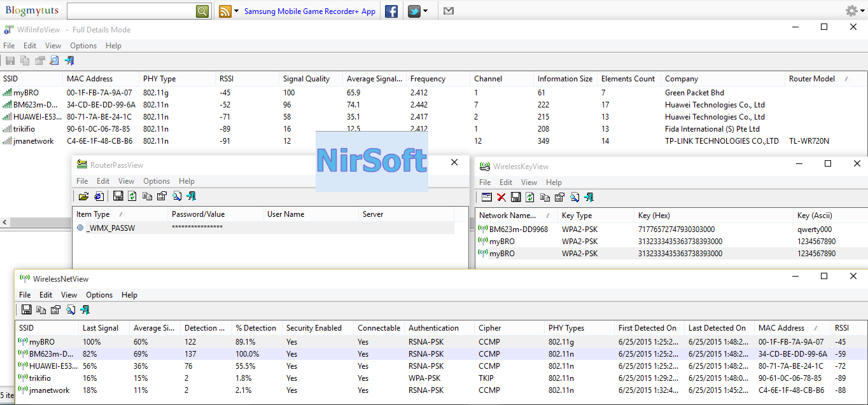
Task: Click Properties icon in WirelessKeyView toolbar
Action: (x=559, y=197)
